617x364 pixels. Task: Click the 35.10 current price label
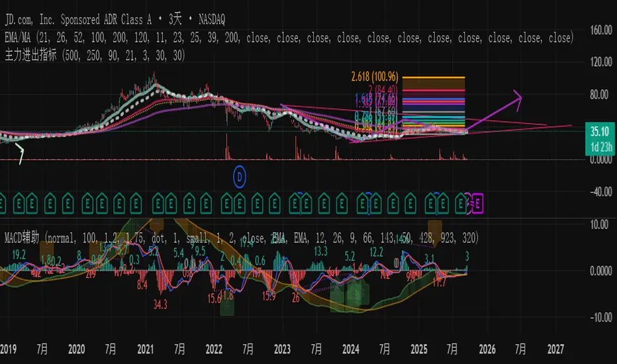click(x=598, y=130)
